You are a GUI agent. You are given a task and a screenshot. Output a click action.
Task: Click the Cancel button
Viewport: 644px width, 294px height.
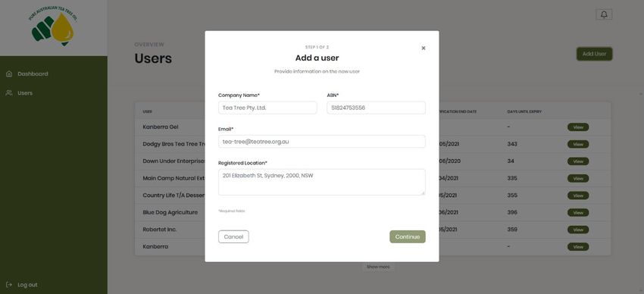(x=233, y=236)
